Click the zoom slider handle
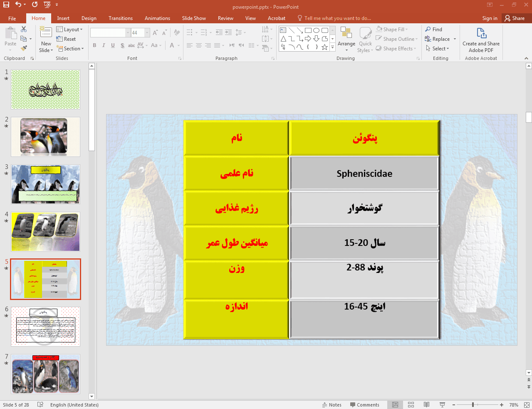This screenshot has width=532, height=409. click(x=473, y=405)
